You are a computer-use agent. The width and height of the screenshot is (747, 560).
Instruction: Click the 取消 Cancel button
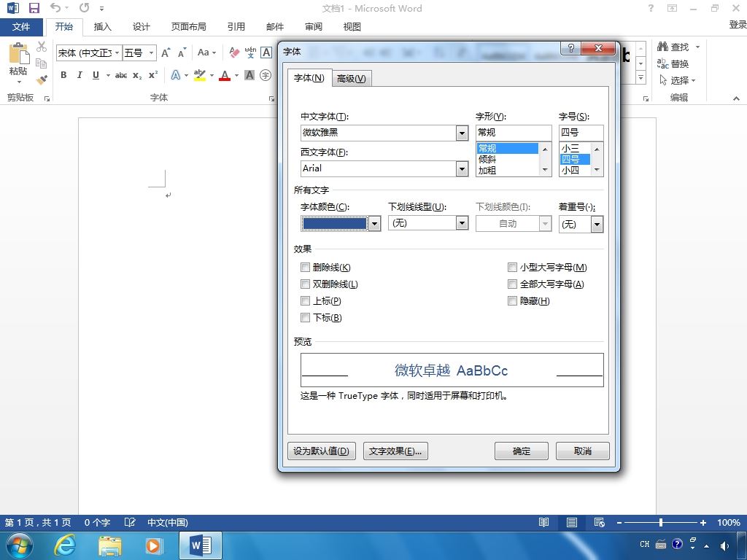coord(583,451)
